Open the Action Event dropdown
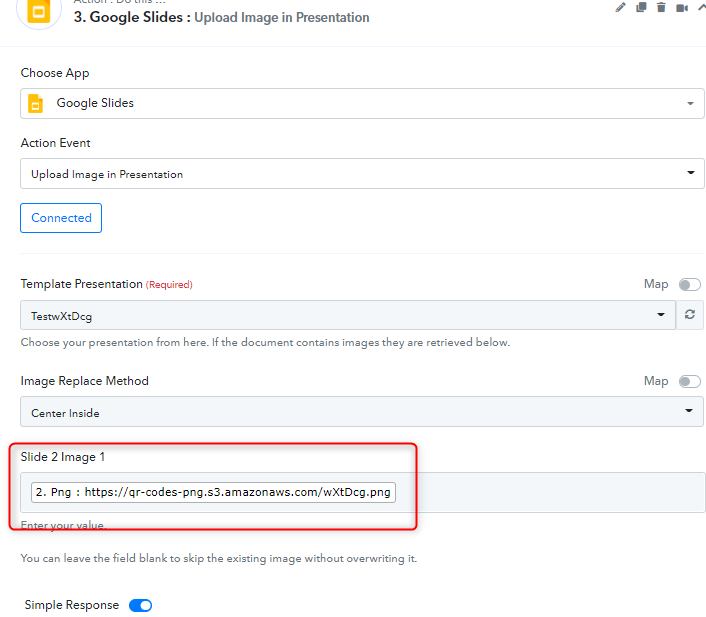The image size is (706, 617). tap(362, 173)
